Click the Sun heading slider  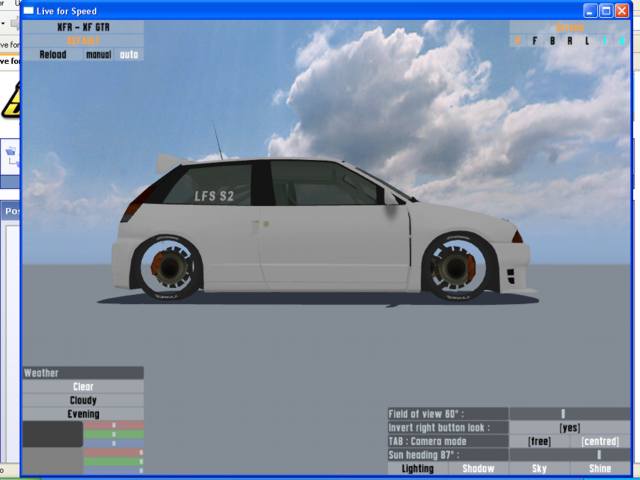tap(570, 455)
